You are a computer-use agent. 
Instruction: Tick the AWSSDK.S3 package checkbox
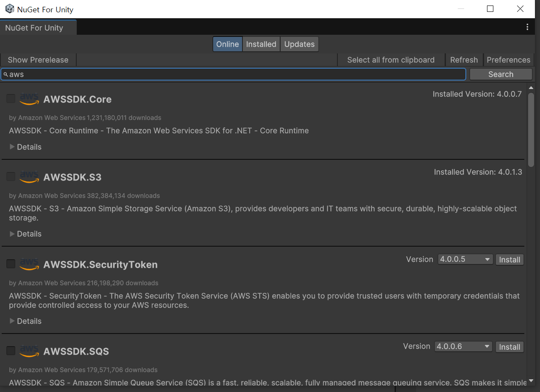point(11,177)
